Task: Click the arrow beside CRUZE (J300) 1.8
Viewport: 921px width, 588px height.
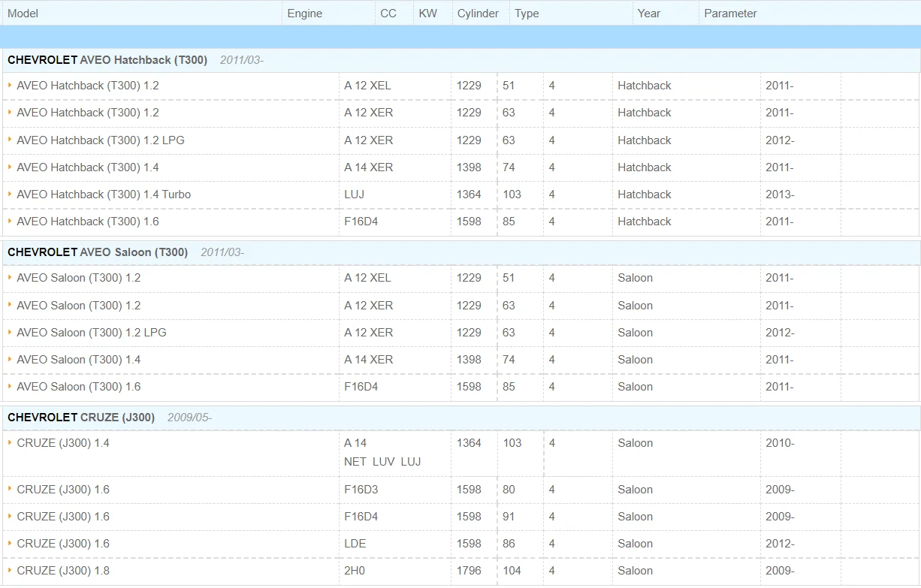Action: pos(10,570)
